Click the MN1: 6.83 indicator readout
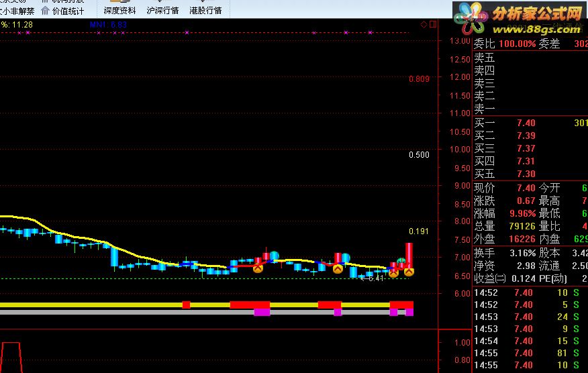This screenshot has height=373, width=588. 108,25
